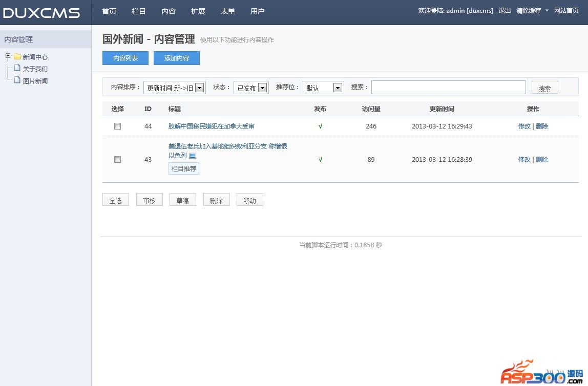Click the 栏目推荐 tag on article 43
This screenshot has width=588, height=386.
click(x=184, y=168)
